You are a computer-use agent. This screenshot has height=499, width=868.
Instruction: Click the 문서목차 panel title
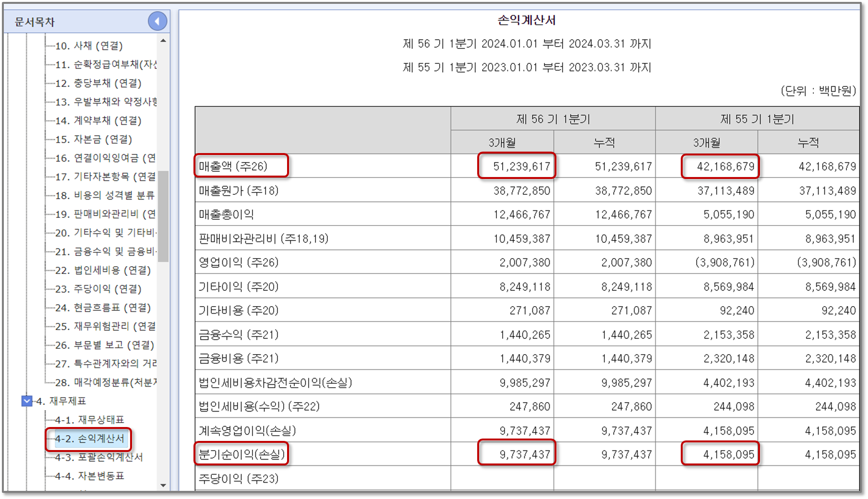pyautogui.click(x=35, y=22)
